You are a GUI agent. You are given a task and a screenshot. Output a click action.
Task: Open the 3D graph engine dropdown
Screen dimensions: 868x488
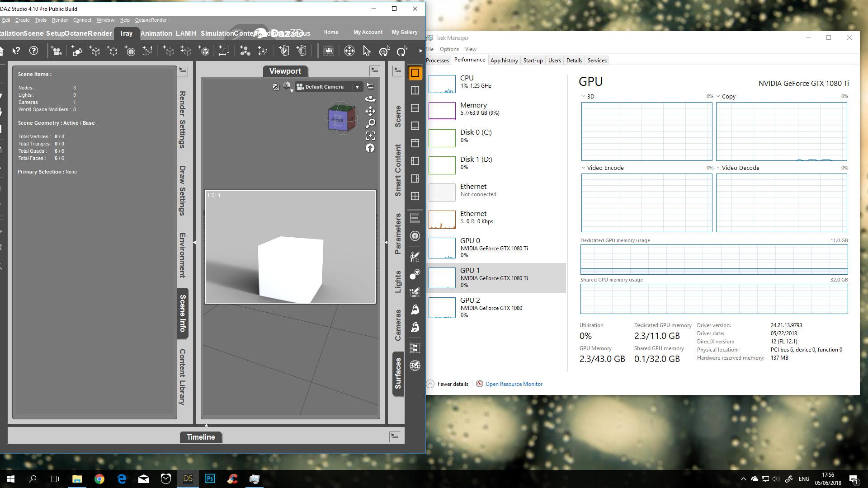pos(583,96)
